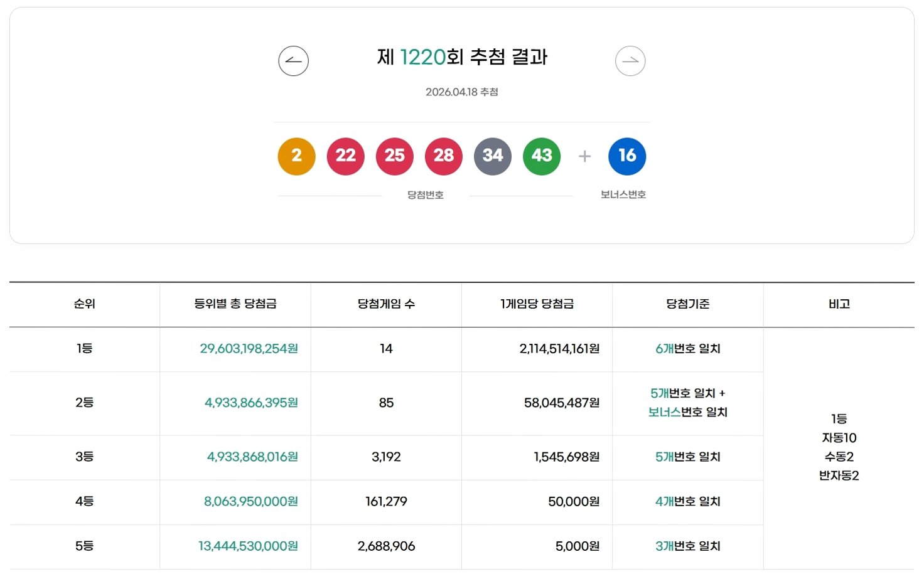Click the '등위별 총 당첨금' column header
The width and height of the screenshot is (924, 574).
[x=235, y=304]
